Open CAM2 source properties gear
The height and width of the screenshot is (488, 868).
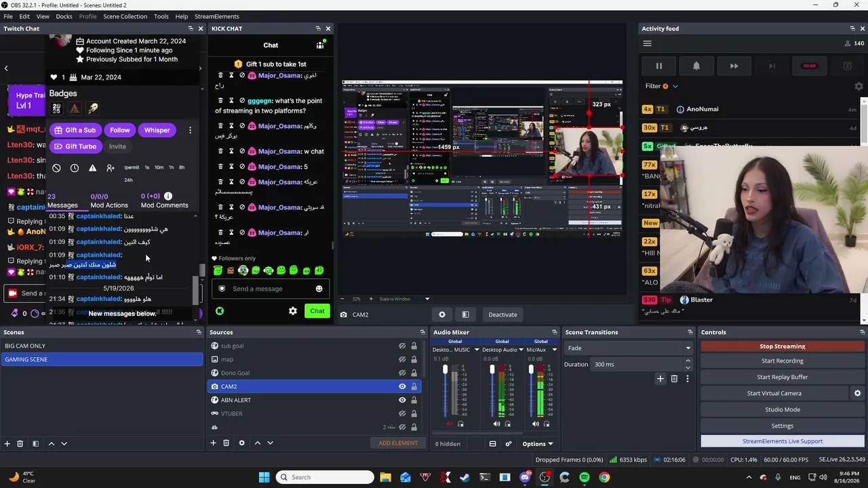(442, 314)
